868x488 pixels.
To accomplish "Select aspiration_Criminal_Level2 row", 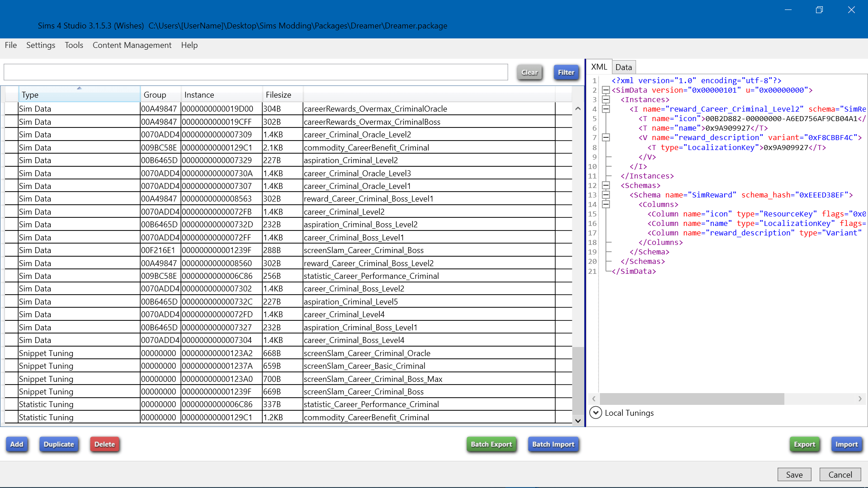I will (288, 160).
